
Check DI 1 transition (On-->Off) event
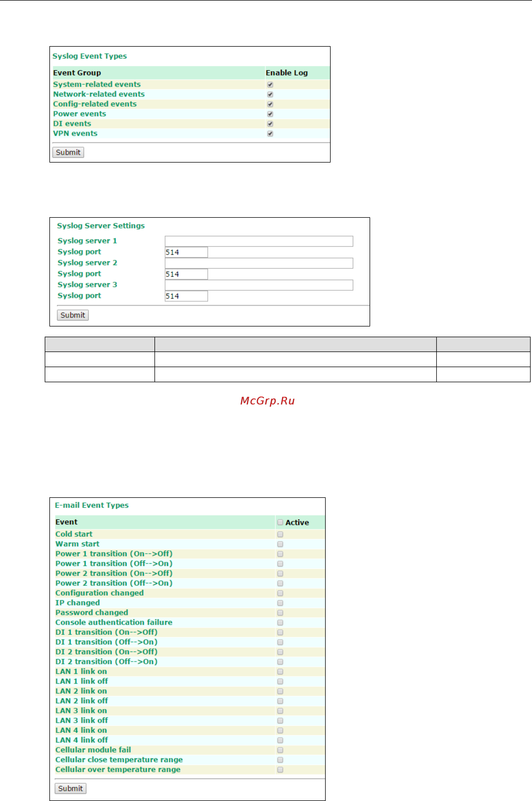pos(280,633)
